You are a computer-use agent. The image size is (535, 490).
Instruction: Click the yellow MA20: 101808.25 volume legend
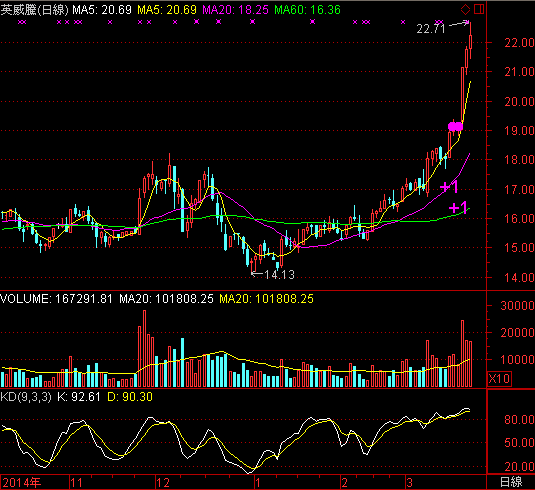(x=266, y=299)
